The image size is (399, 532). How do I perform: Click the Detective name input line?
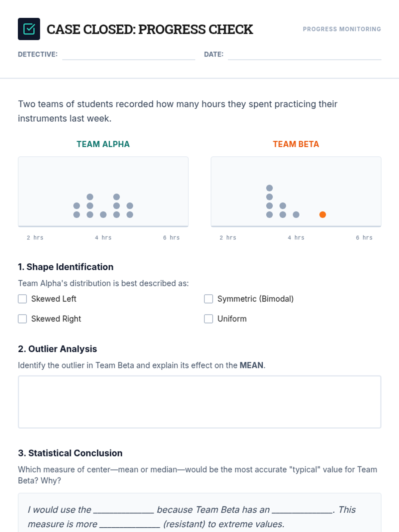tap(128, 55)
